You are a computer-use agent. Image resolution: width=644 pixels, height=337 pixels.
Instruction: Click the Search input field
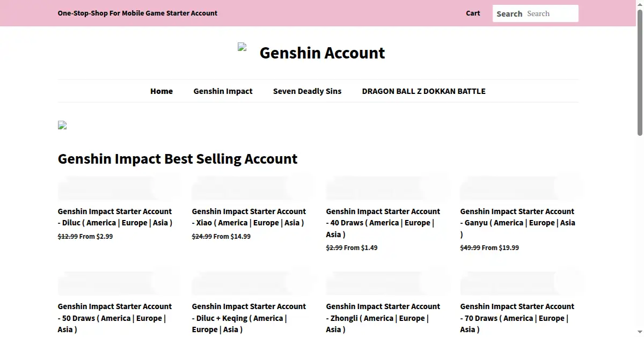point(551,13)
